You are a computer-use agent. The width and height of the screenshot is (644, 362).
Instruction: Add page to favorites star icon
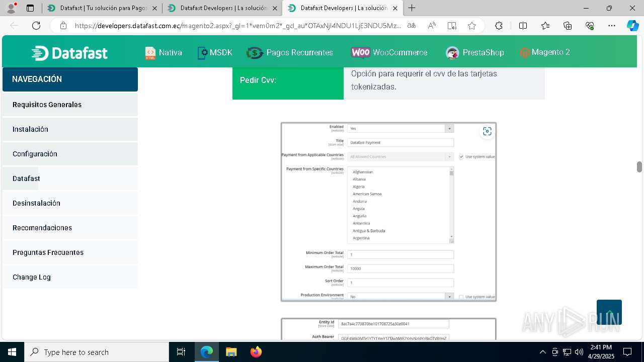pyautogui.click(x=472, y=26)
